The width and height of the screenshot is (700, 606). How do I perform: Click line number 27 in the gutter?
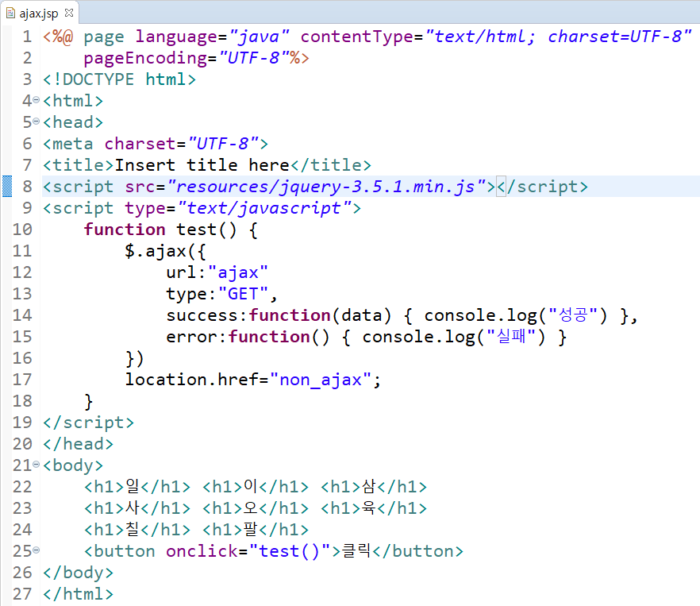coord(22,594)
